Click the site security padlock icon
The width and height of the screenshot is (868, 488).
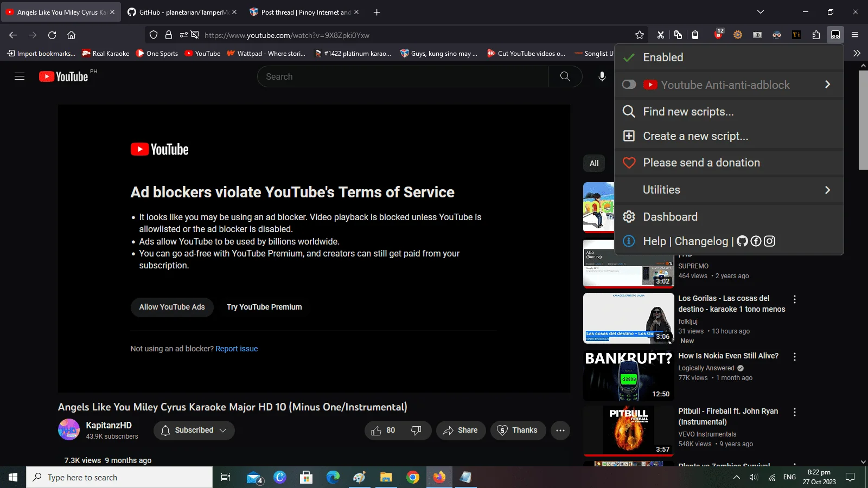pos(169,35)
